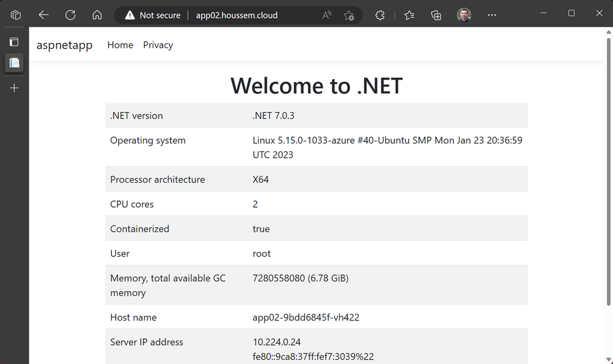Open the Read aloud icon
Screen dimensions: 613x364
327,15
